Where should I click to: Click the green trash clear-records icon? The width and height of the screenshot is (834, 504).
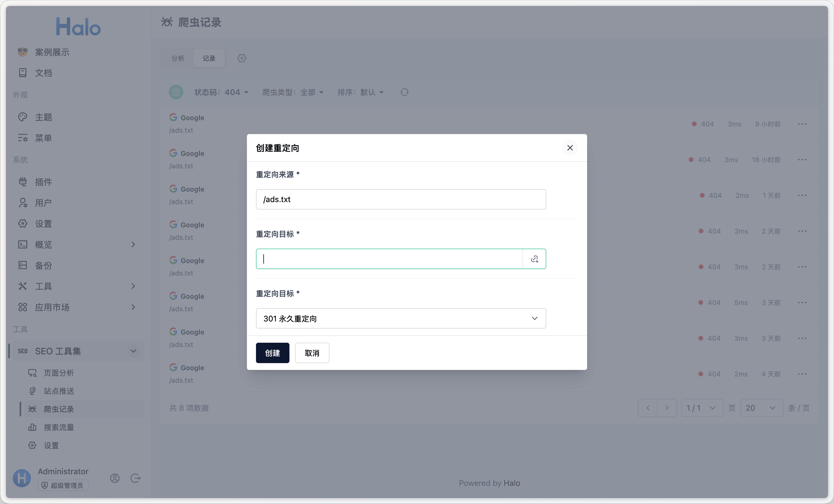pos(176,92)
